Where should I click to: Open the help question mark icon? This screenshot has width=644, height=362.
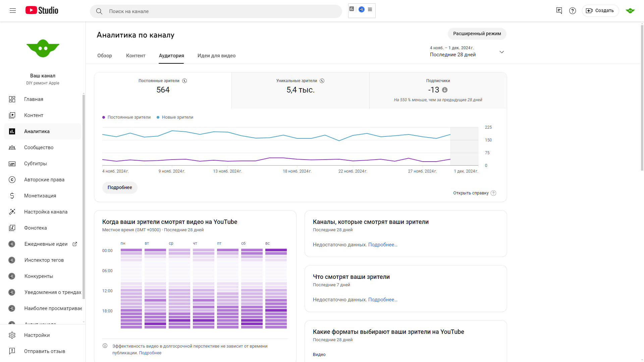[x=573, y=11]
